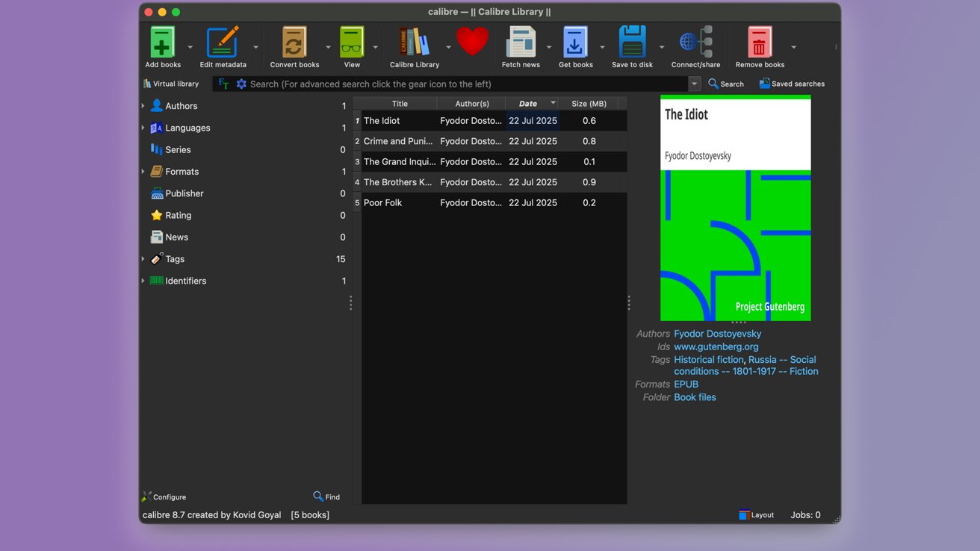
Task: Expand the Languages category
Action: (x=143, y=128)
